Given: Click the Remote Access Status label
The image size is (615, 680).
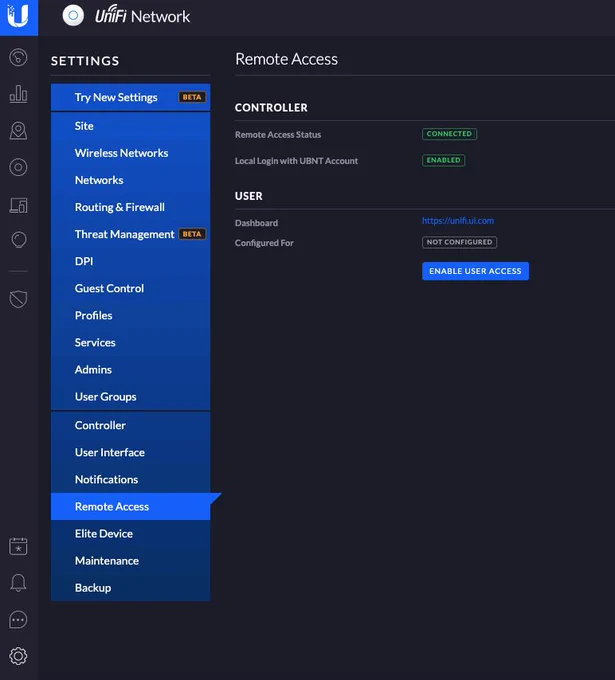Looking at the screenshot, I should tap(278, 134).
